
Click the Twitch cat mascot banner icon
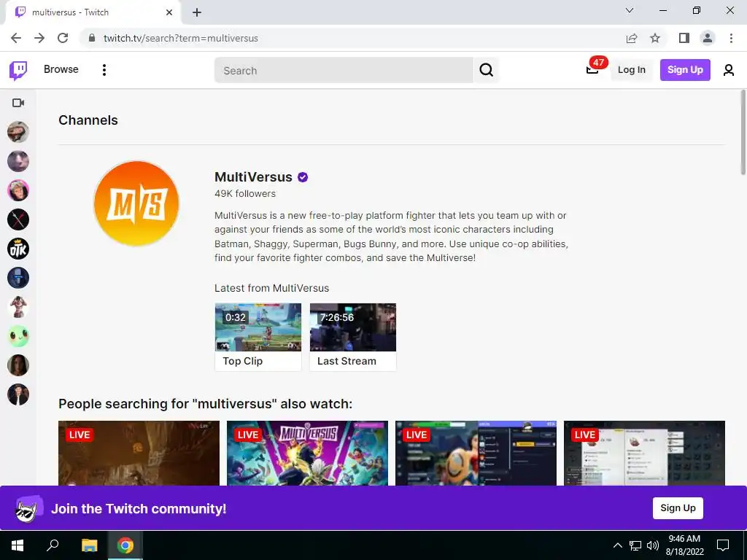click(x=28, y=508)
